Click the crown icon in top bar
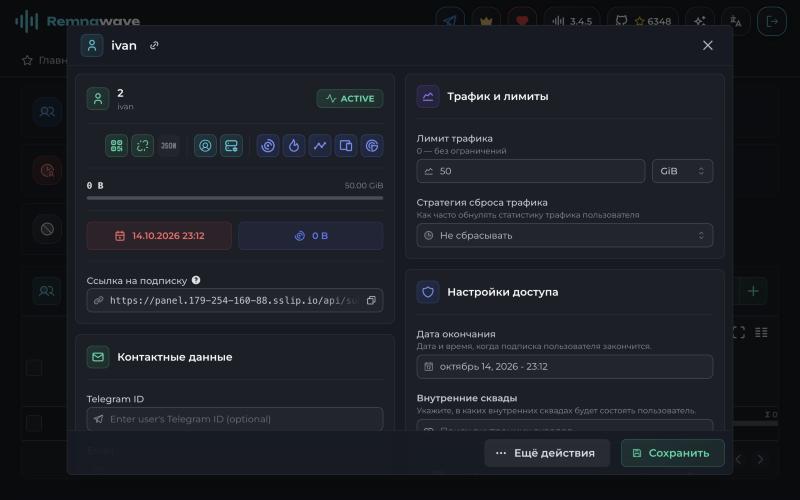800x500 pixels. pyautogui.click(x=486, y=21)
